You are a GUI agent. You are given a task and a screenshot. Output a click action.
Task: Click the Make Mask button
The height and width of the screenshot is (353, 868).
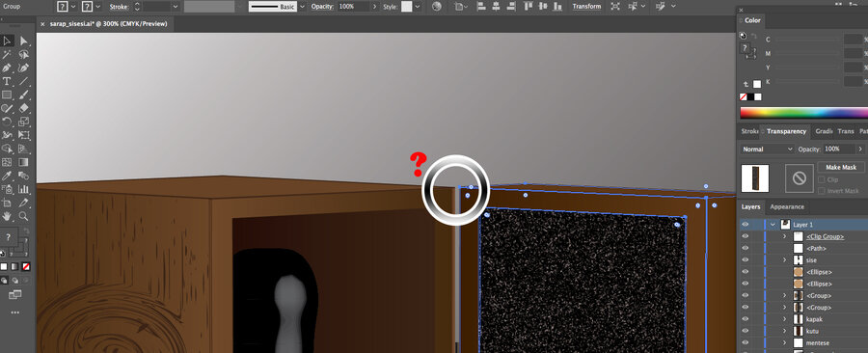pos(841,167)
